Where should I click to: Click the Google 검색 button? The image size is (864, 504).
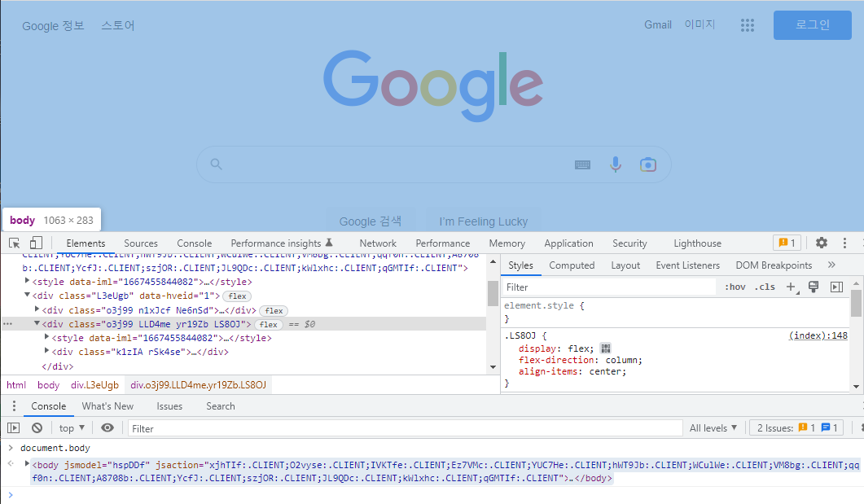[371, 221]
